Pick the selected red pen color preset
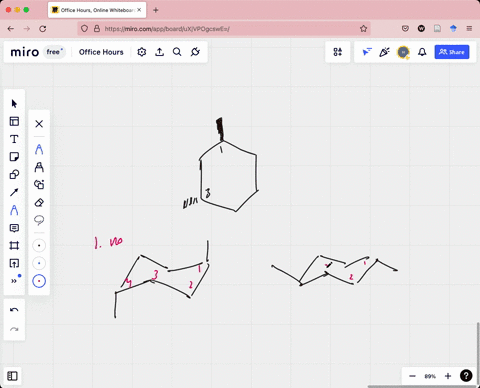This screenshot has width=480, height=388. pyautogui.click(x=39, y=281)
